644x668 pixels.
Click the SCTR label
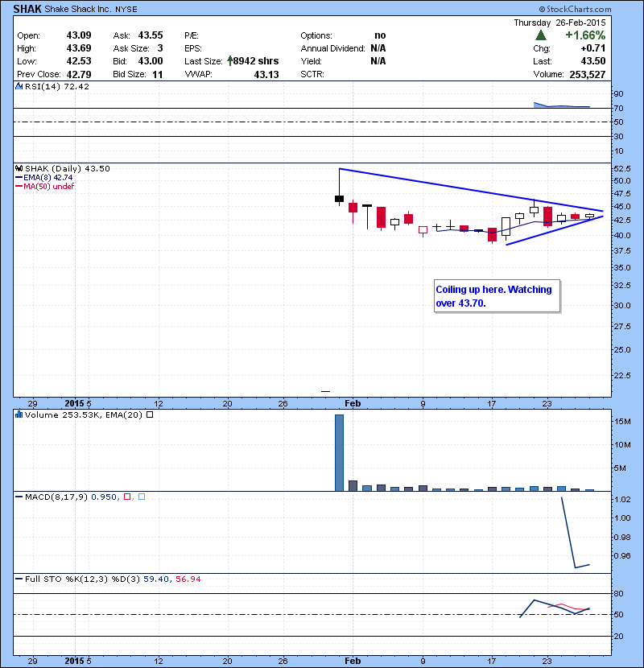click(312, 74)
